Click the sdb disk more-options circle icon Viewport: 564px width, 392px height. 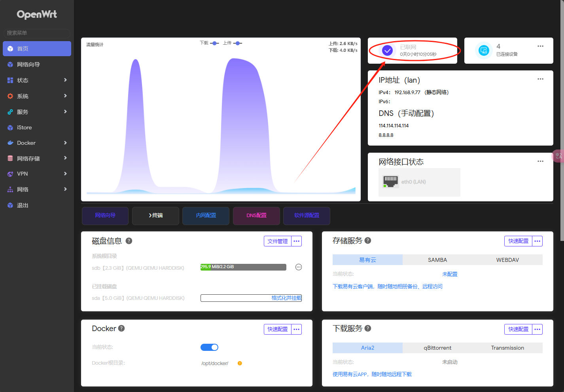[x=299, y=267]
